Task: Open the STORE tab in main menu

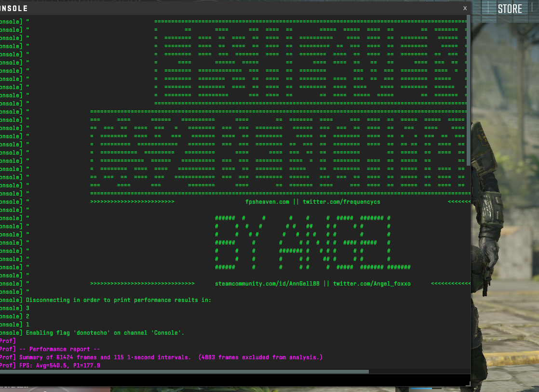Action: tap(510, 9)
